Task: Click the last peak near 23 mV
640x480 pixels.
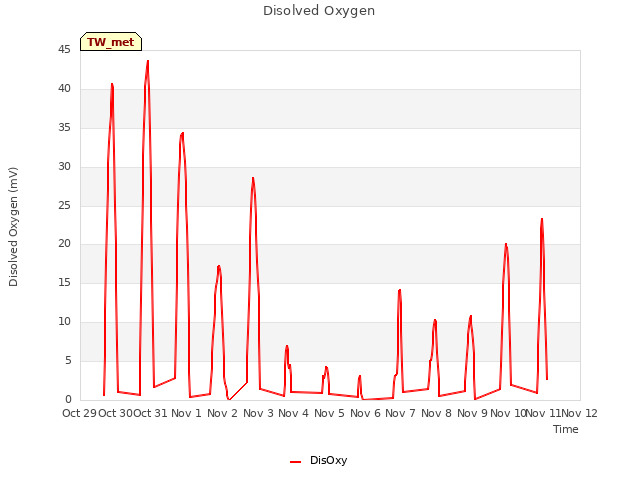Action: point(542,219)
